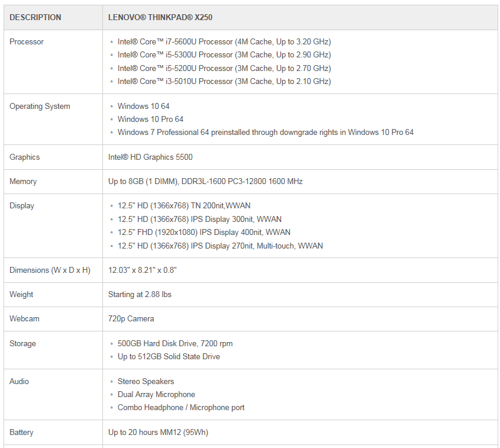Image resolution: width=500 pixels, height=448 pixels.
Task: Click the DDR3L-1600 memory specification
Action: tap(205, 182)
